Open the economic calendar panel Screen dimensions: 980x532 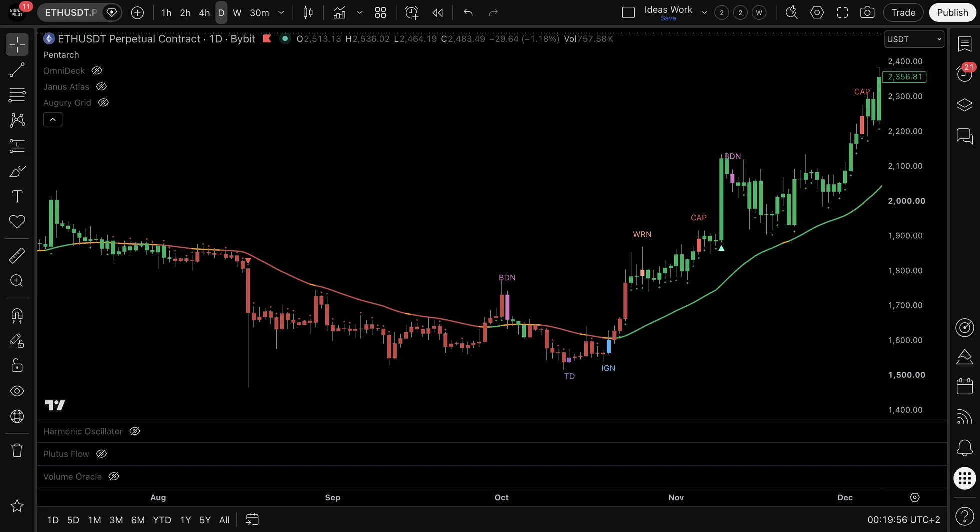point(964,386)
